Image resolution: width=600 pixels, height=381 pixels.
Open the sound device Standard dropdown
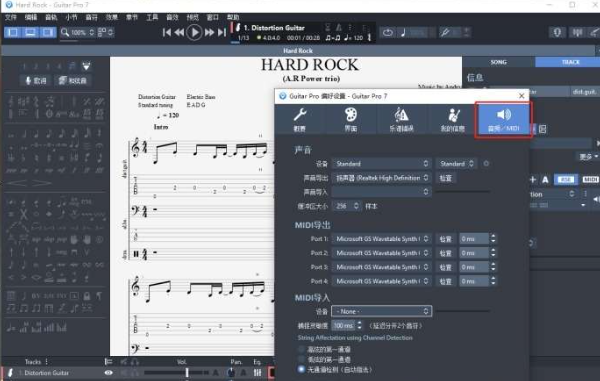click(381, 164)
